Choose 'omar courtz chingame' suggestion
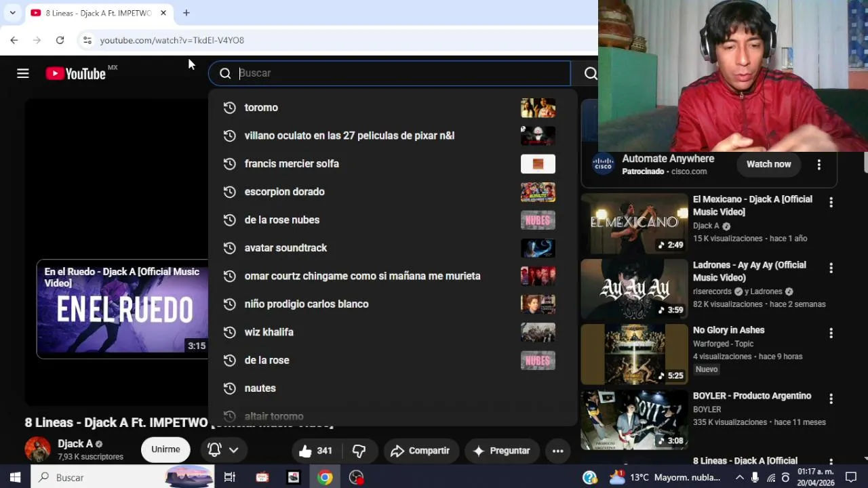868x488 pixels. tap(393, 276)
